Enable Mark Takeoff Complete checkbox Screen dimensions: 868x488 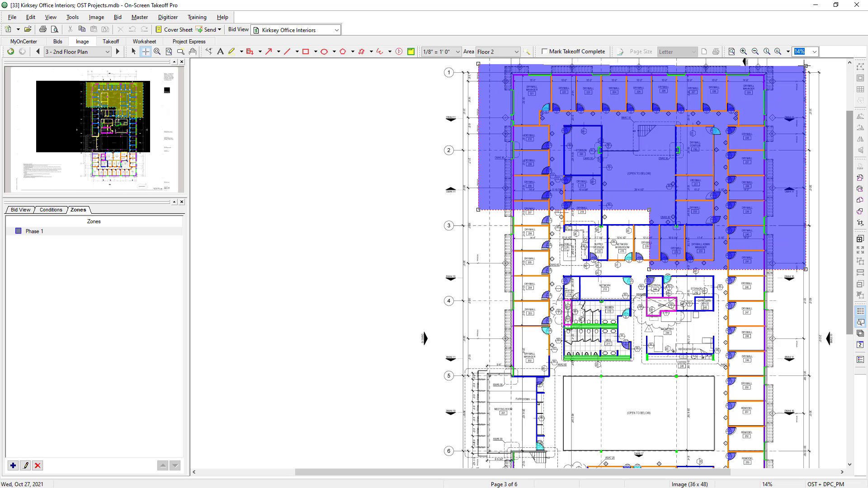(544, 52)
